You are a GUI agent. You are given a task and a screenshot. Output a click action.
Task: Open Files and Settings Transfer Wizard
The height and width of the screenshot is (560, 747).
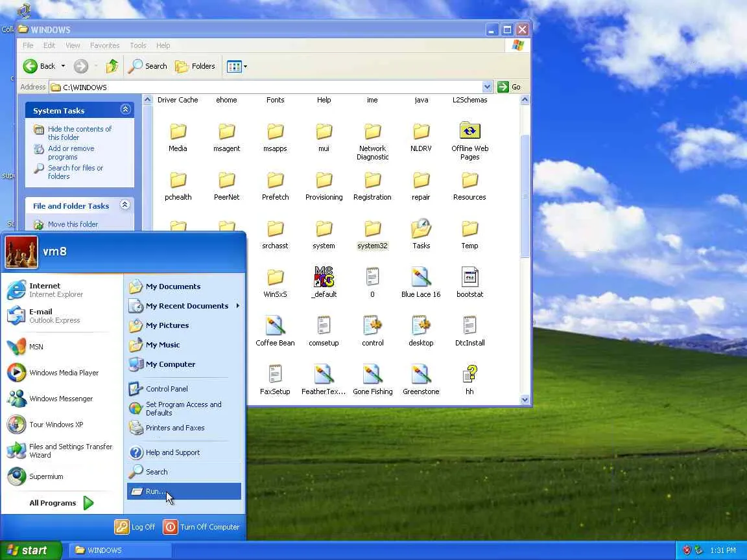tap(61, 450)
